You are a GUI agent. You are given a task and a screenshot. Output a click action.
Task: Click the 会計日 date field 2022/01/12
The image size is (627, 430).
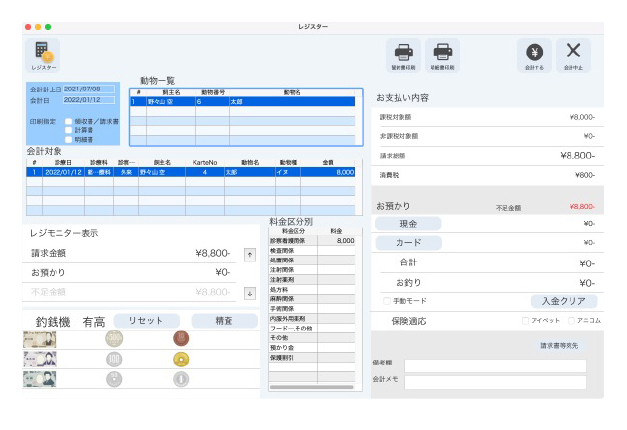coord(89,100)
